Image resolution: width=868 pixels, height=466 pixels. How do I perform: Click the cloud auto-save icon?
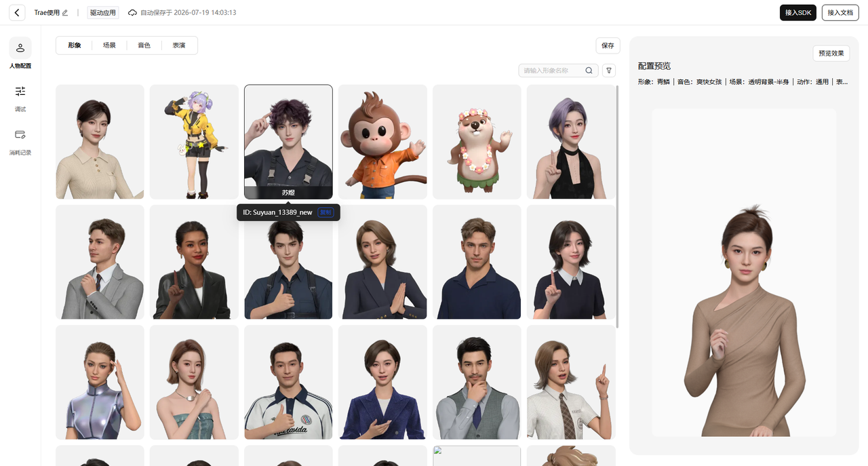pyautogui.click(x=132, y=13)
